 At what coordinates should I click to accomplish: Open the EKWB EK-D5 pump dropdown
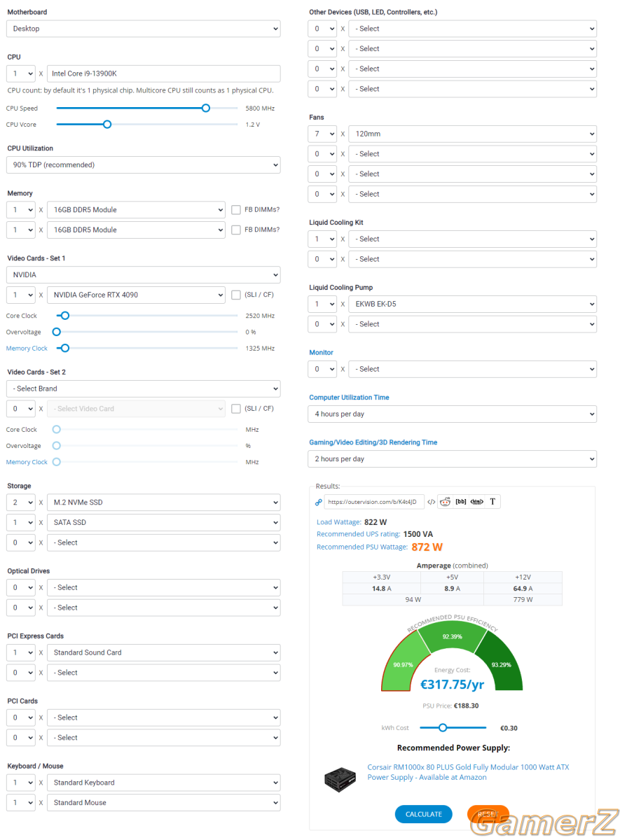click(x=472, y=304)
